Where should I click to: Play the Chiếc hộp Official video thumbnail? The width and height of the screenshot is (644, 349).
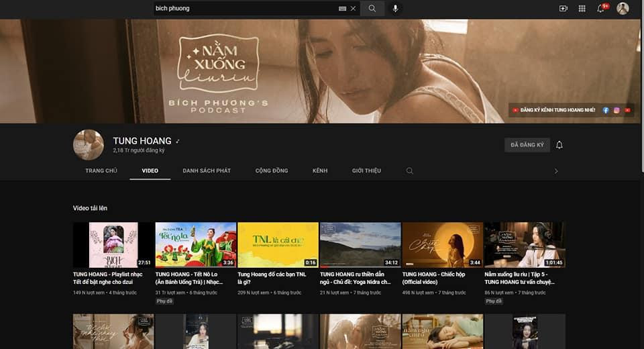442,245
